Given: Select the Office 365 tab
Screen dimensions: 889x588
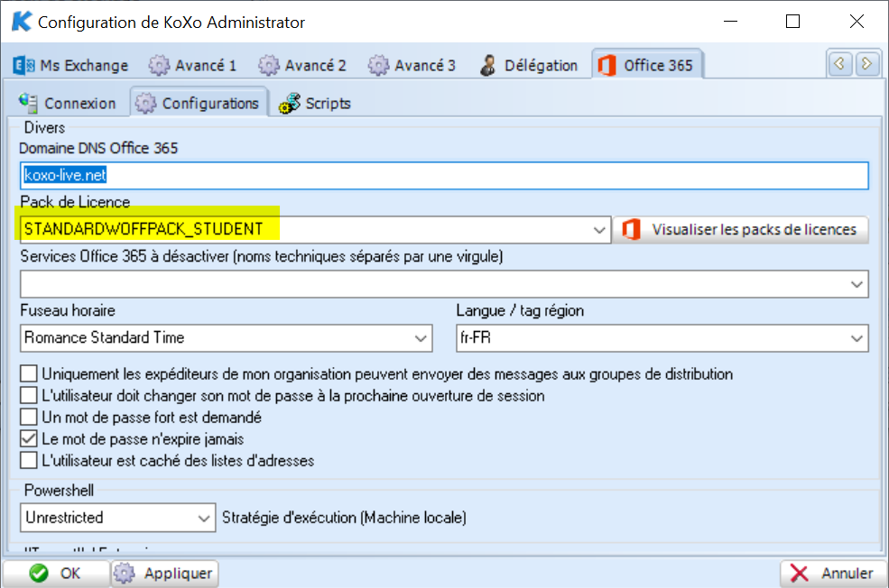Looking at the screenshot, I should point(646,66).
